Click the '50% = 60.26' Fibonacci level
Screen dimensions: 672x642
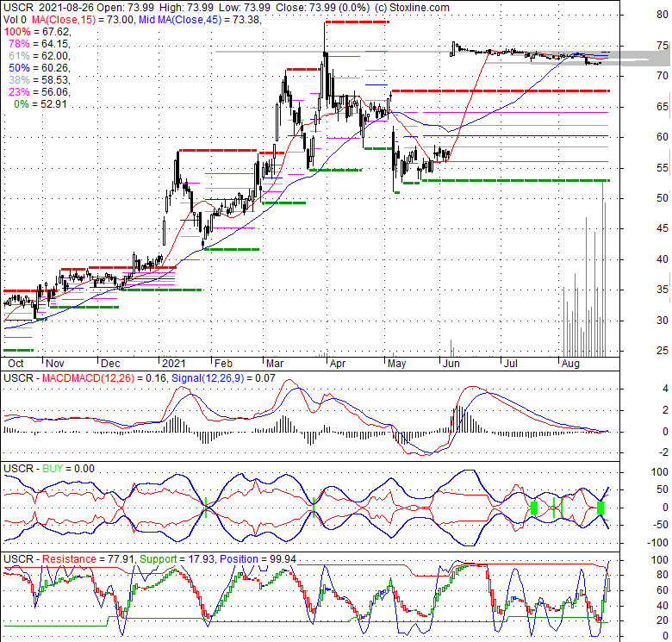click(x=40, y=68)
